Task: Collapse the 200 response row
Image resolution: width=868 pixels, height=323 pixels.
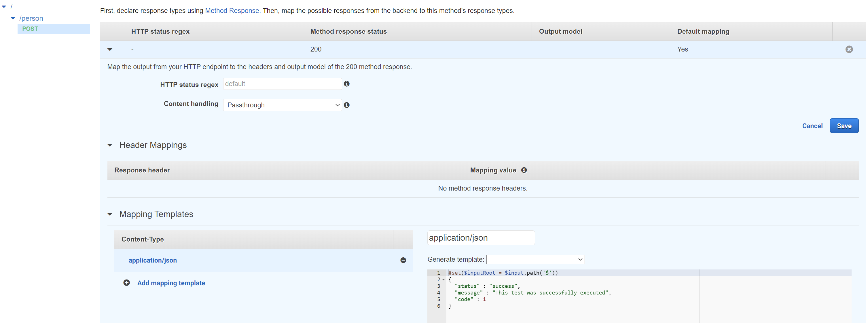Action: tap(110, 50)
